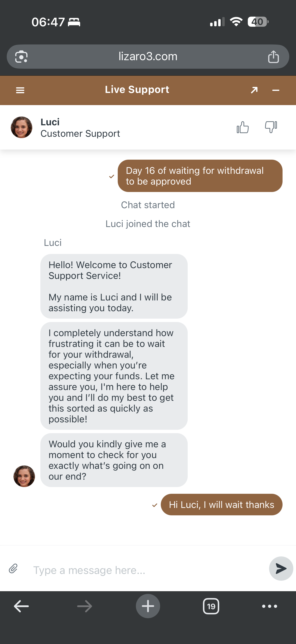Type in the message input field
The image size is (296, 644).
pos(147,570)
